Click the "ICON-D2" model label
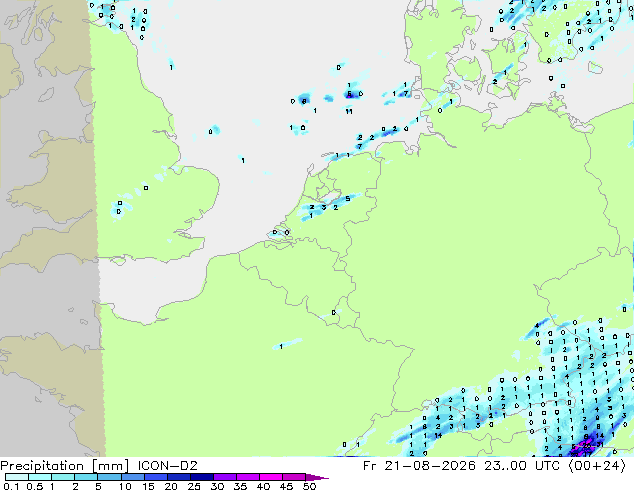This screenshot has width=634, height=490. 167,466
